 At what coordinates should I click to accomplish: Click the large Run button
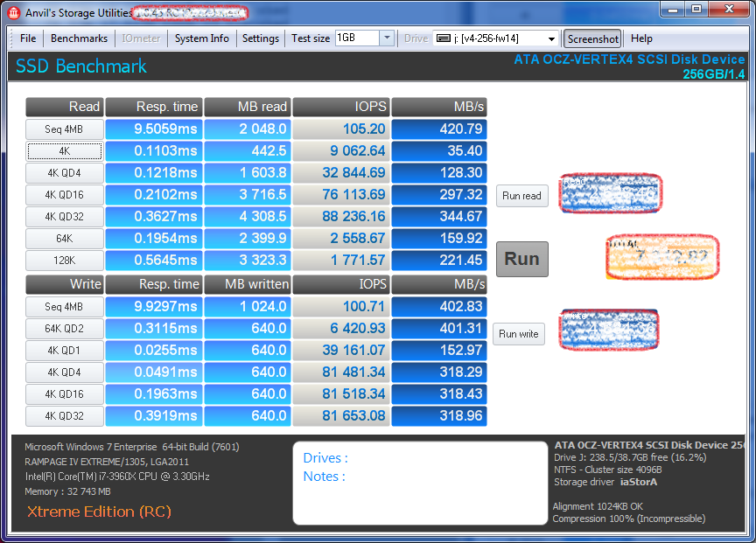tap(522, 259)
